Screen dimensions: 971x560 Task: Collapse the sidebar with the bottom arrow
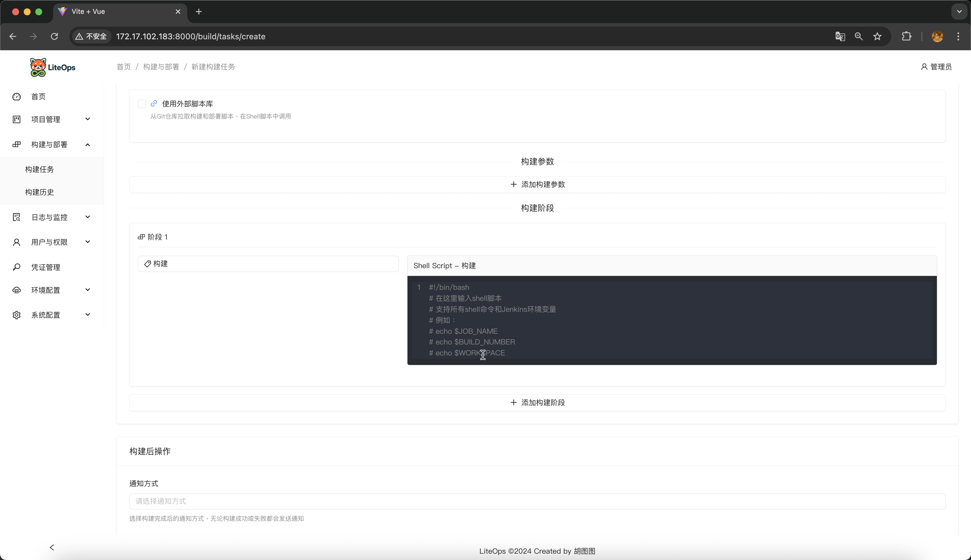(x=52, y=547)
